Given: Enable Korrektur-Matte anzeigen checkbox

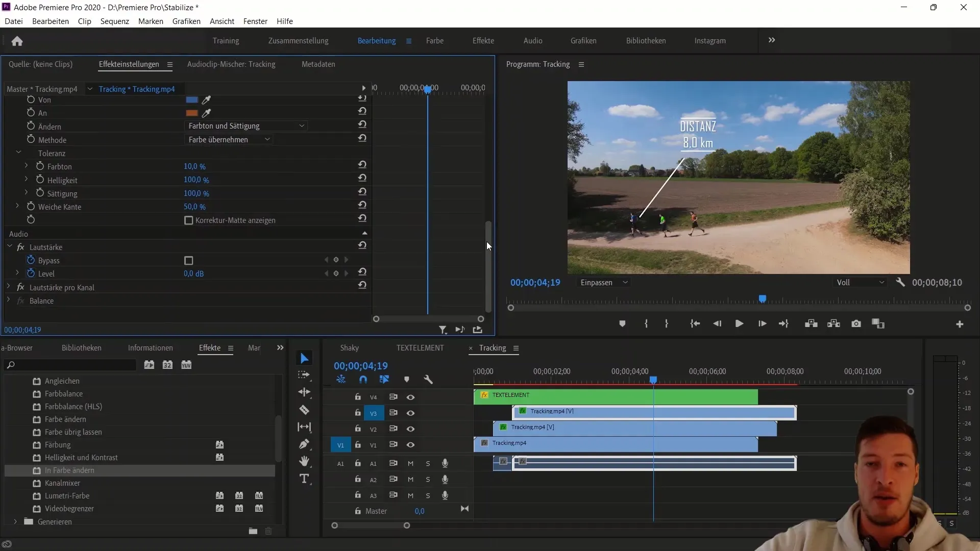Looking at the screenshot, I should click(188, 220).
